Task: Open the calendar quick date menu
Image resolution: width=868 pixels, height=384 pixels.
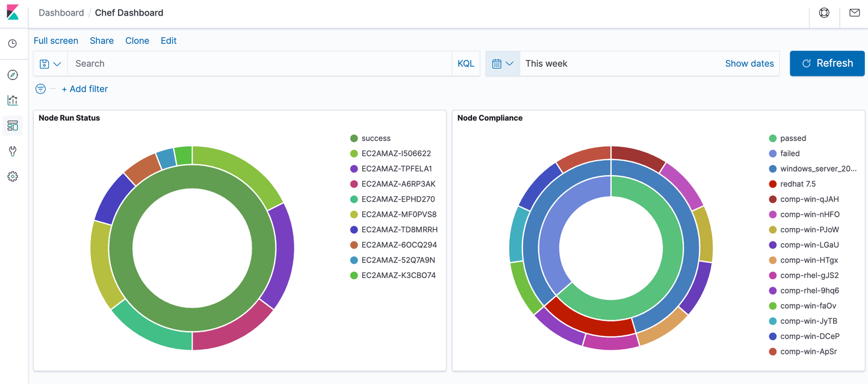Action: [x=503, y=64]
